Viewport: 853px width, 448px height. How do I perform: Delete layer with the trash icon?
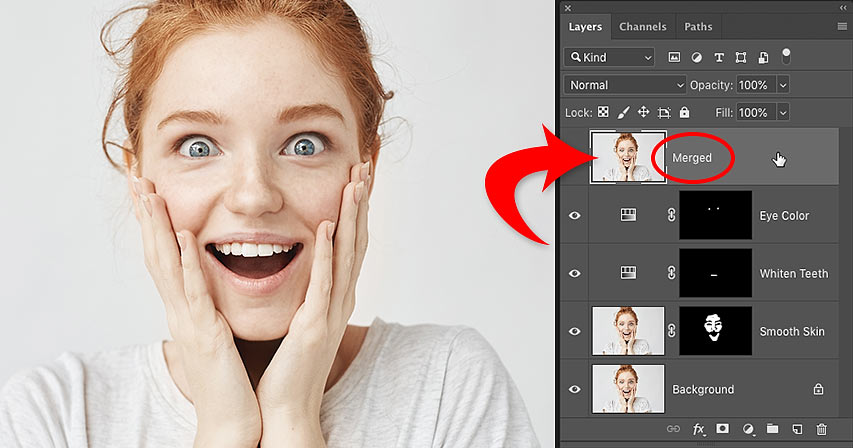[x=821, y=430]
